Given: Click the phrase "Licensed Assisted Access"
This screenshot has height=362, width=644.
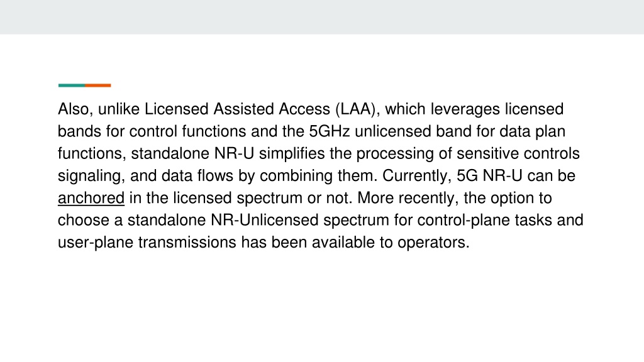Looking at the screenshot, I should [237, 109].
